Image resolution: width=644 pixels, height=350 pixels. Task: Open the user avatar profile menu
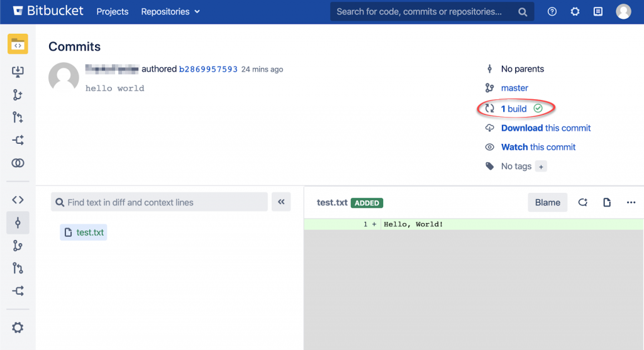click(x=623, y=11)
